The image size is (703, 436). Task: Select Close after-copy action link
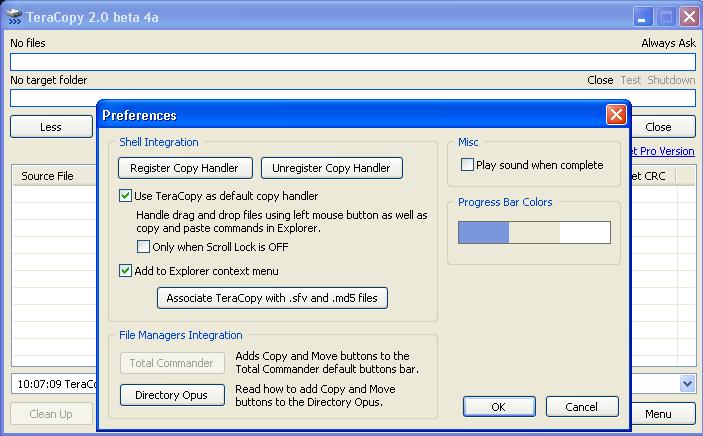tap(600, 80)
